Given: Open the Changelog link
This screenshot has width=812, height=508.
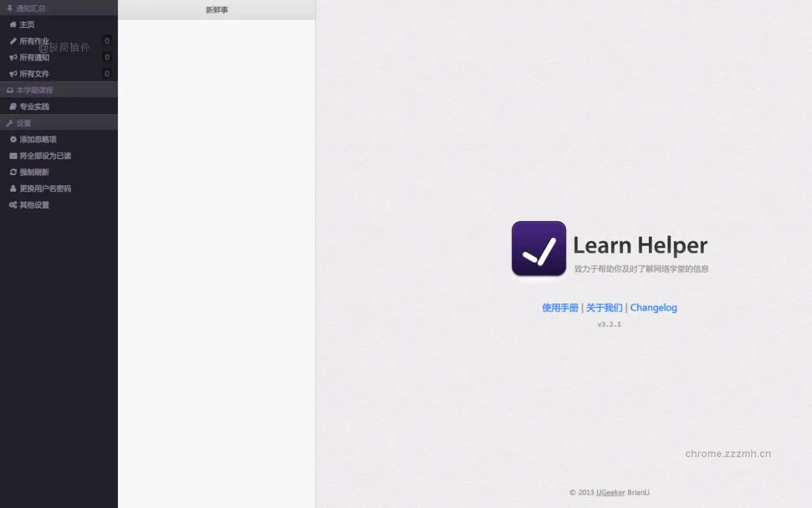Looking at the screenshot, I should (653, 308).
